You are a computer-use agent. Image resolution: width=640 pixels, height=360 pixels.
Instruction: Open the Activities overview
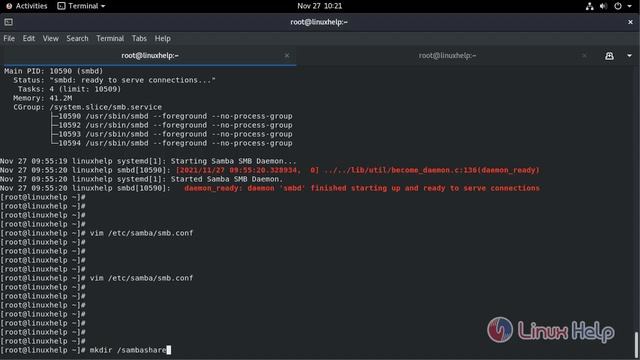pos(27,6)
